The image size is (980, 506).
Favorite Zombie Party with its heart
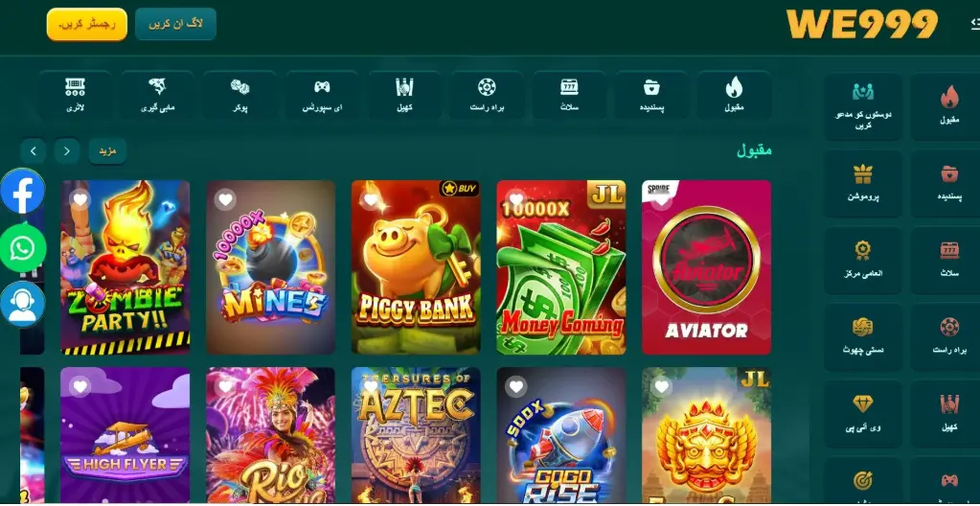point(80,199)
